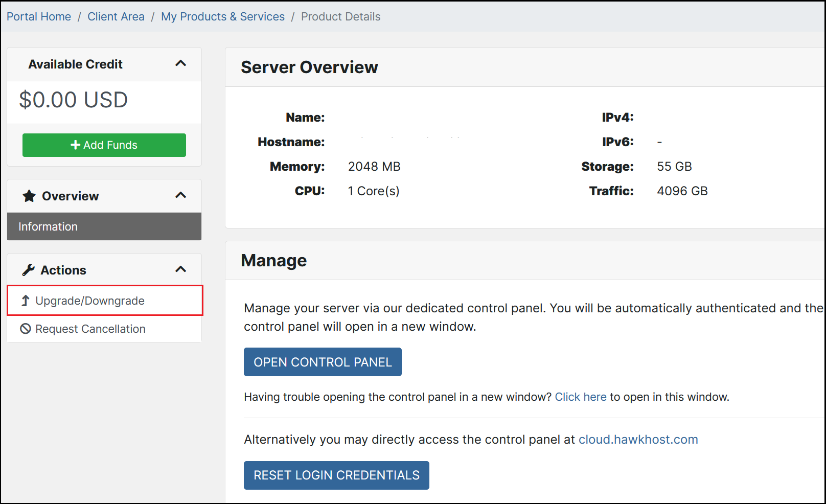The width and height of the screenshot is (826, 504).
Task: Open My Products & Services breadcrumb
Action: point(223,16)
